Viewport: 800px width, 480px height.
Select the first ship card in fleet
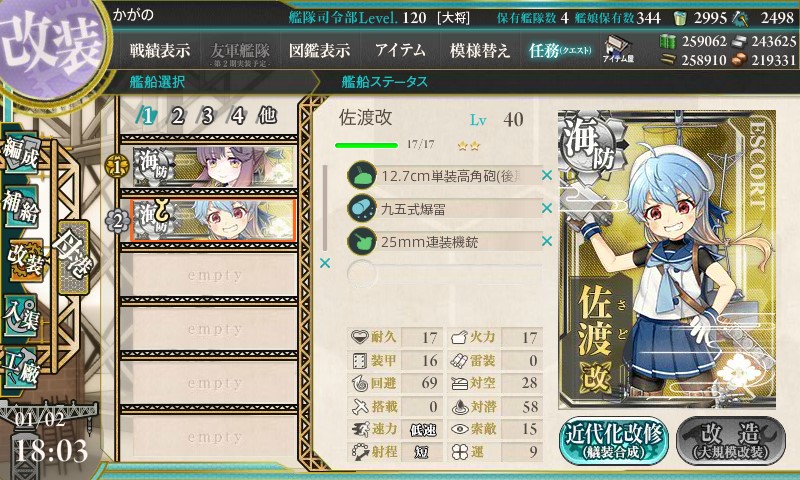pyautogui.click(x=214, y=166)
